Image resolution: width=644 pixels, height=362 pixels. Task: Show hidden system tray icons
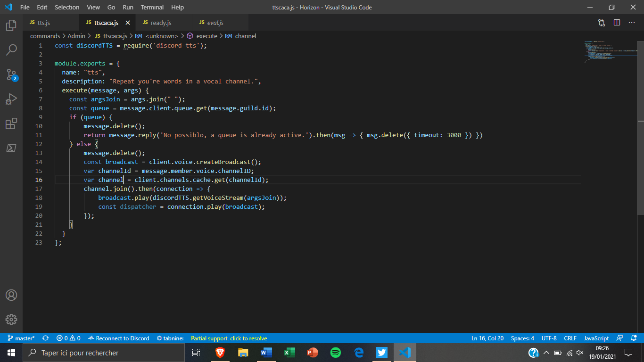point(546,353)
